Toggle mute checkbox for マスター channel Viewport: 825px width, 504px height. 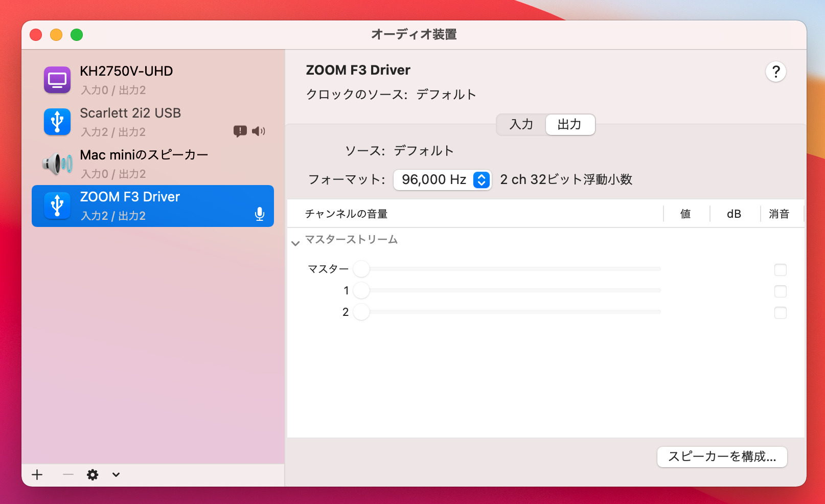pyautogui.click(x=781, y=269)
